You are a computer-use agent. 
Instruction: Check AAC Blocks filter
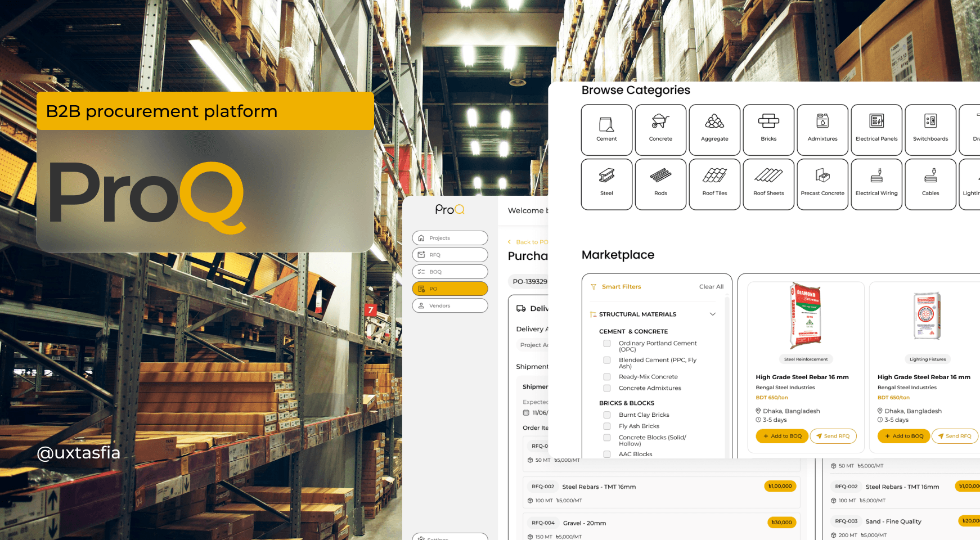(607, 454)
